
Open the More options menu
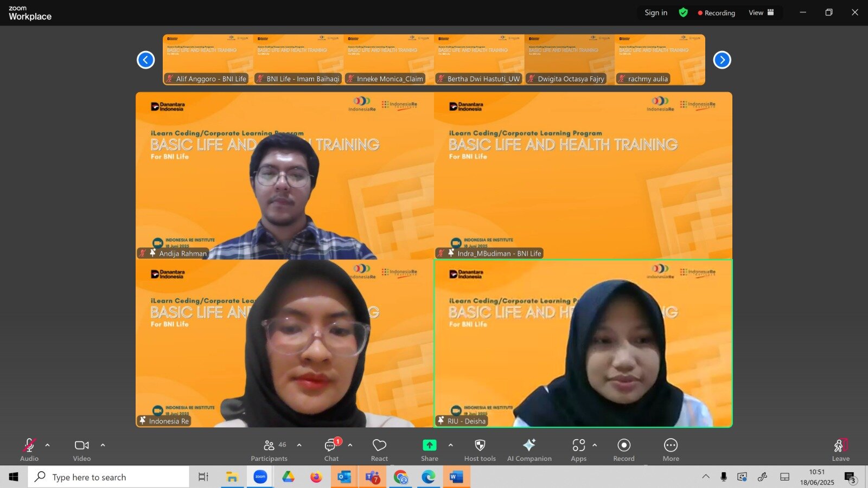(671, 450)
